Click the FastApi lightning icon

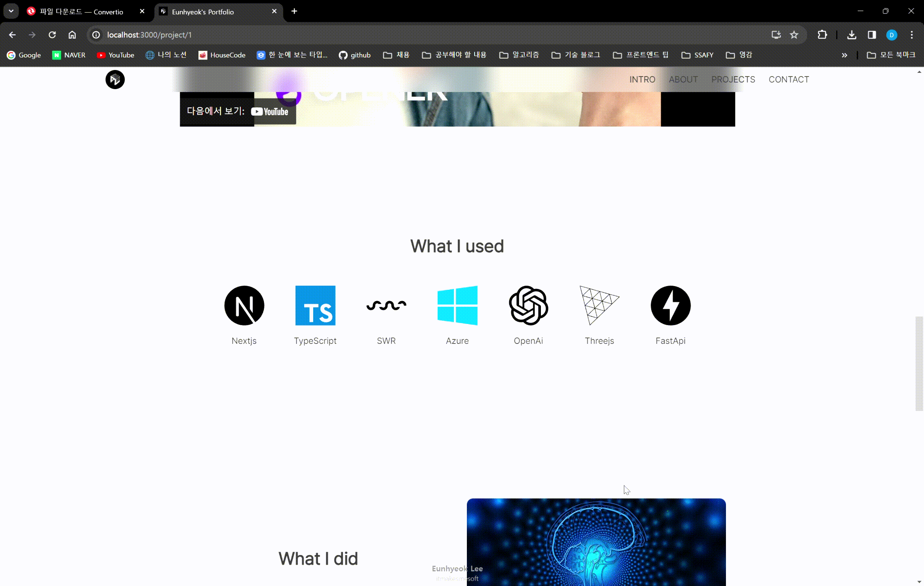point(670,306)
